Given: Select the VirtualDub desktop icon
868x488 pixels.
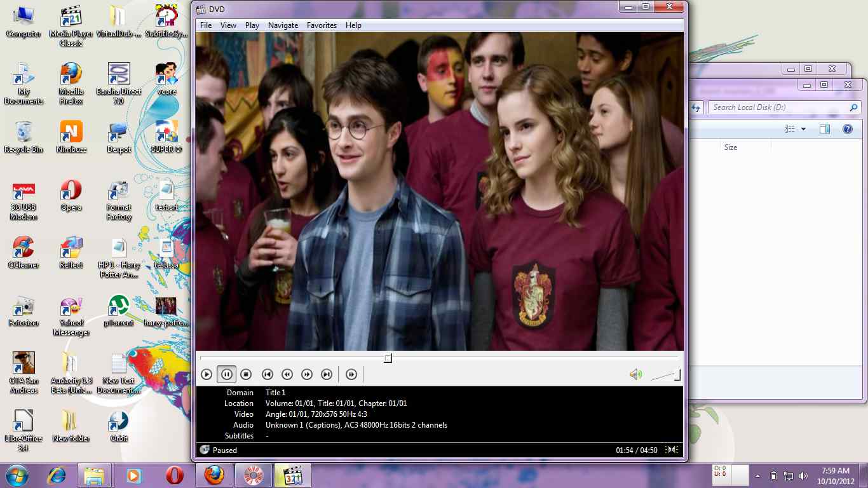Looking at the screenshot, I should (119, 22).
